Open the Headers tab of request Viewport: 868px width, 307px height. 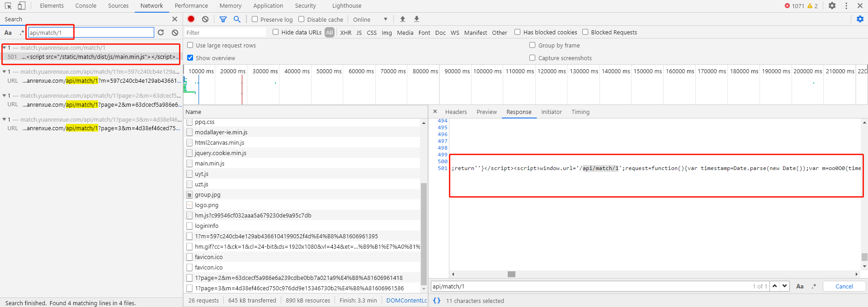[x=456, y=112]
